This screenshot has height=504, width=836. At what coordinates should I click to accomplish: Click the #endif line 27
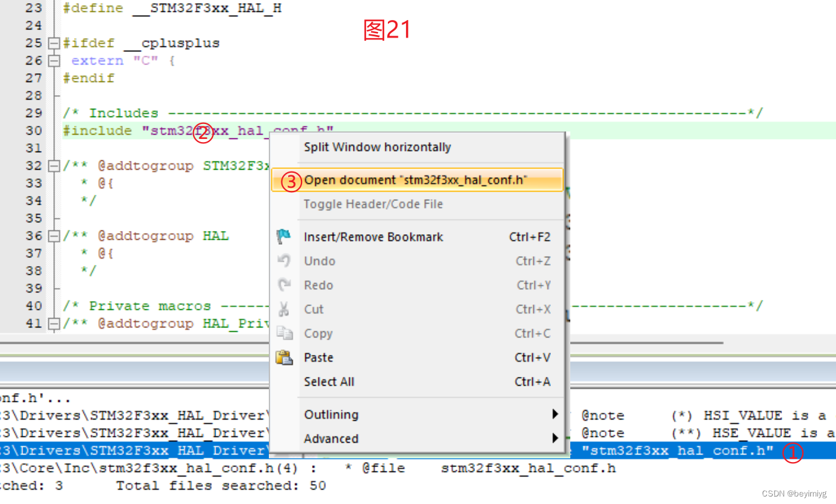tap(88, 78)
